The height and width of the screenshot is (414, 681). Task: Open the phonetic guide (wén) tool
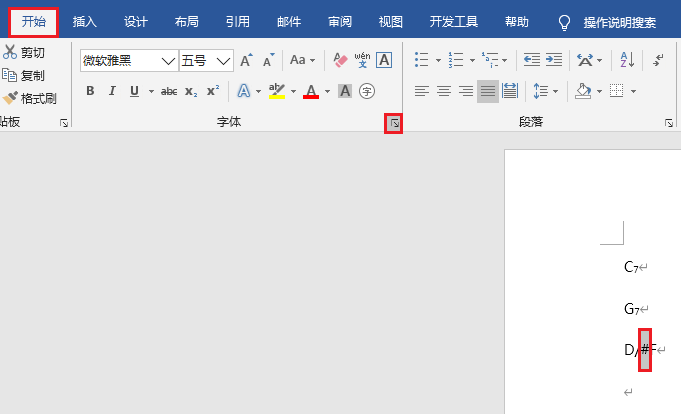362,60
